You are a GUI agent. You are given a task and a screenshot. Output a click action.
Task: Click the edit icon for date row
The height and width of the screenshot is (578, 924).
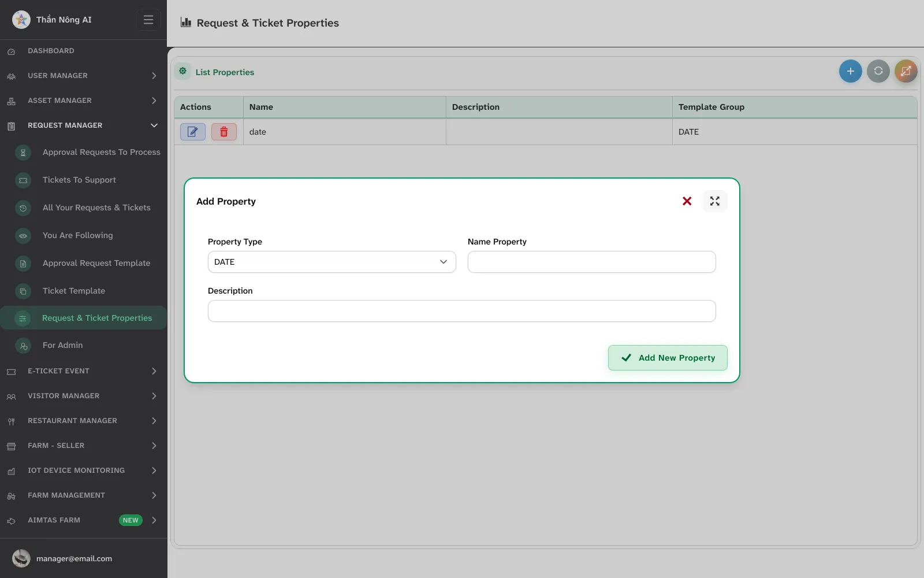193,132
